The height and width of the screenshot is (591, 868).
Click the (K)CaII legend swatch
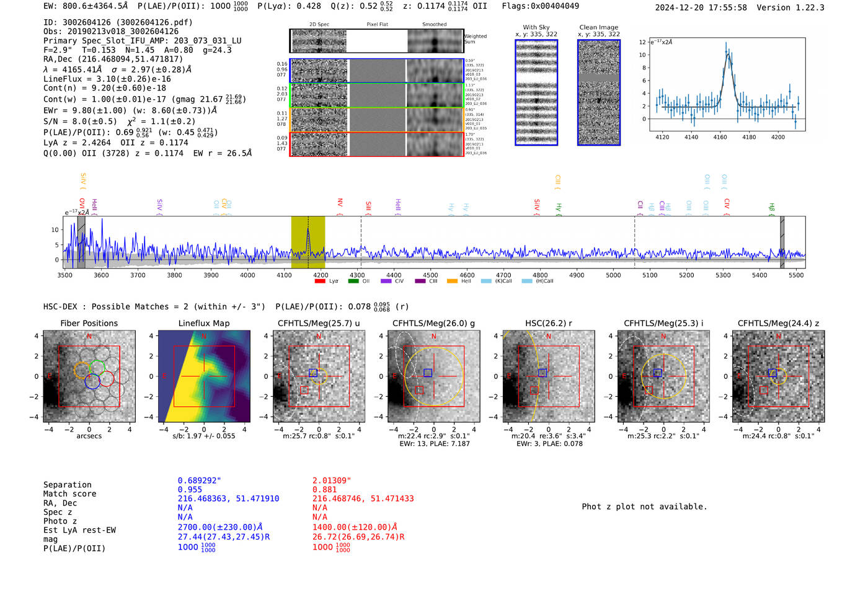coord(486,282)
